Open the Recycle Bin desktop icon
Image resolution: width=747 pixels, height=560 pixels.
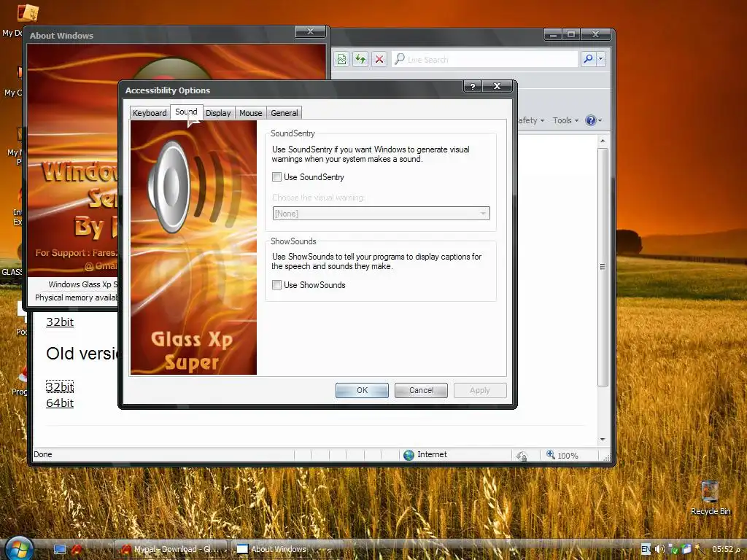(x=710, y=497)
